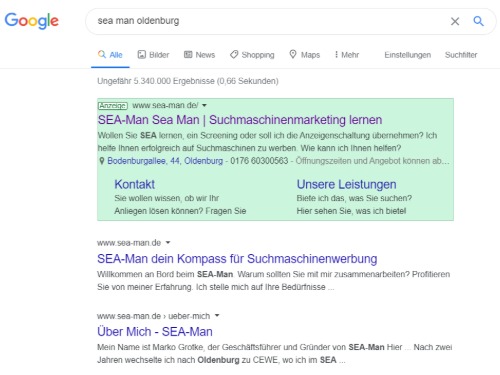The height and width of the screenshot is (375, 500).
Task: Clear the search query with the X icon
Action: (455, 21)
